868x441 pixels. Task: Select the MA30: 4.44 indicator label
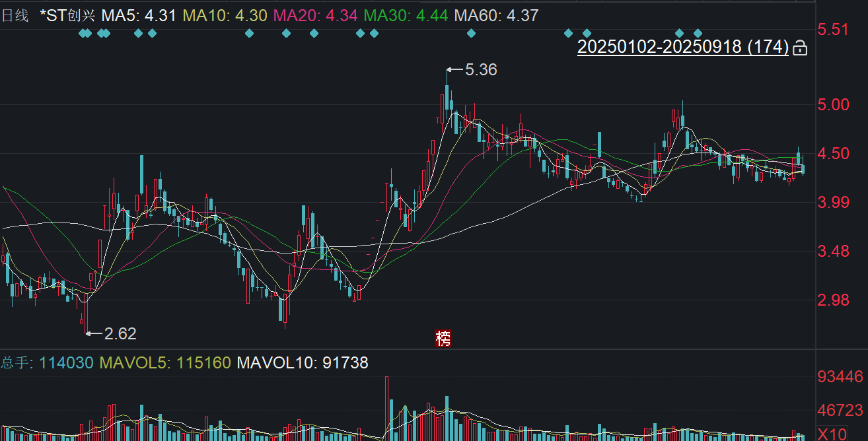click(x=406, y=16)
